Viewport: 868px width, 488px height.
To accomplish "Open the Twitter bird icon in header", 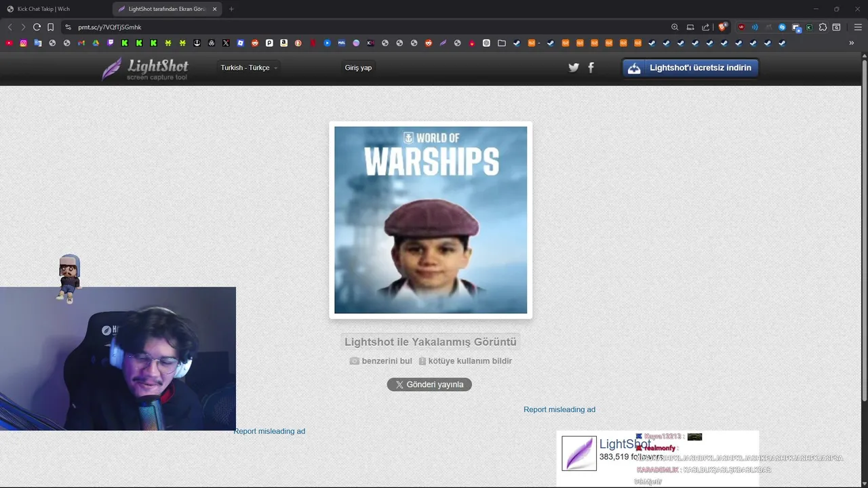I will coord(574,68).
